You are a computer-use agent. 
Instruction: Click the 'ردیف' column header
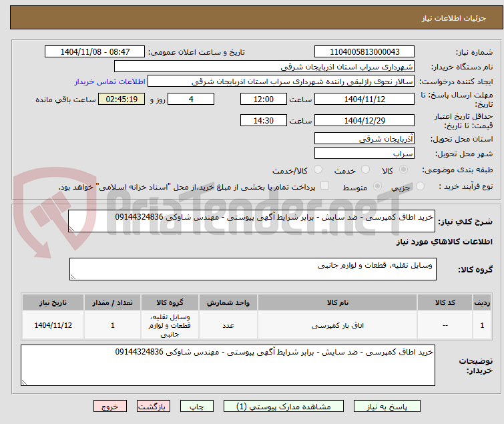pos(482,302)
